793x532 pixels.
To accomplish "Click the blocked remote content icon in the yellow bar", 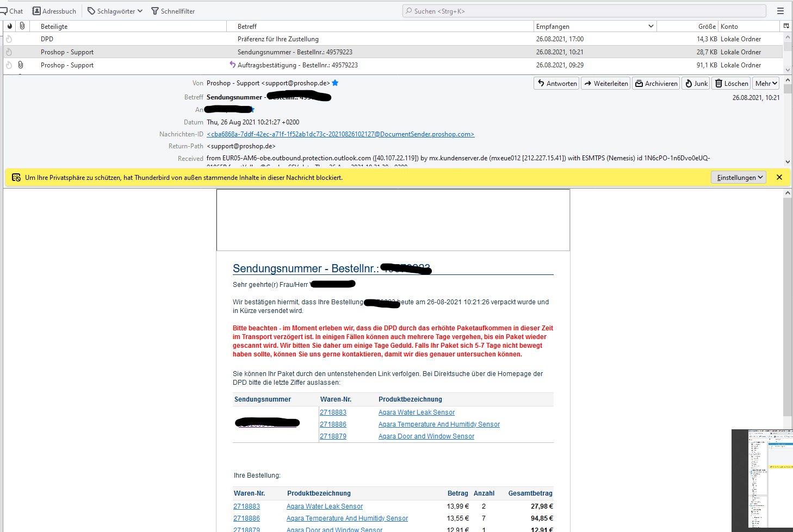I will 16,177.
